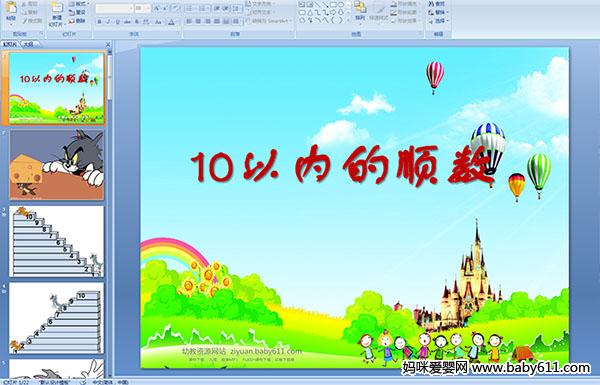
Task: Click the Bold formatting button
Action: tap(99, 22)
